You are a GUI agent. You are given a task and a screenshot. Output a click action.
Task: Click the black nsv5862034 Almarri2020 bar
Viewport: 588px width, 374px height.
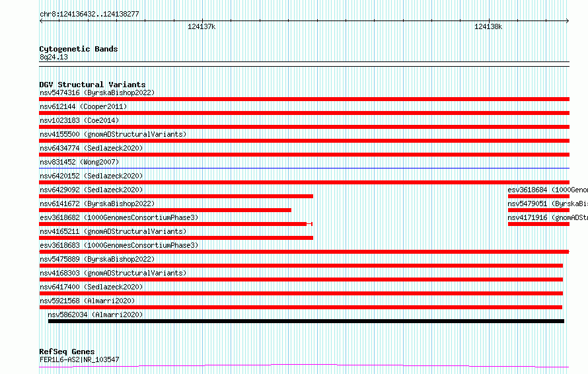pos(306,321)
